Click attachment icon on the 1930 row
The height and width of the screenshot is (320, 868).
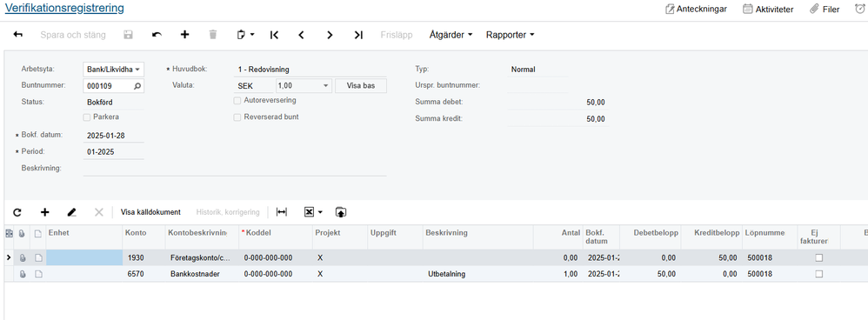click(23, 257)
